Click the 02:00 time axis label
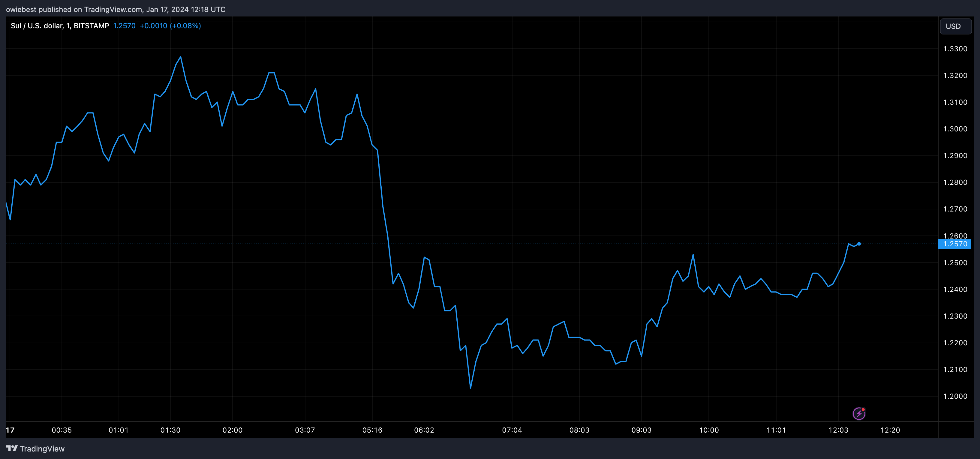980x459 pixels. click(233, 430)
